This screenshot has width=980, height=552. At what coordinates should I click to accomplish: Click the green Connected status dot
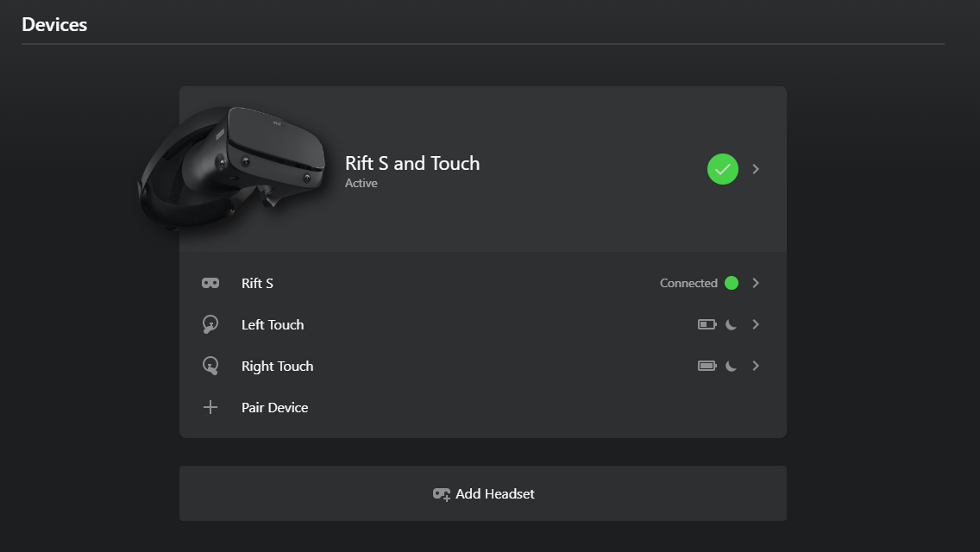tap(732, 283)
